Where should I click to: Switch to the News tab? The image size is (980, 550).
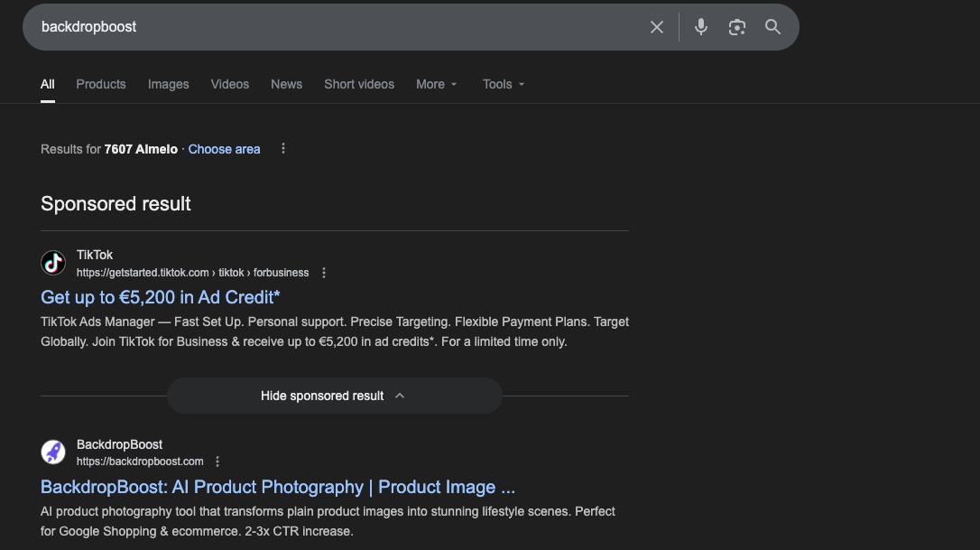coord(286,85)
